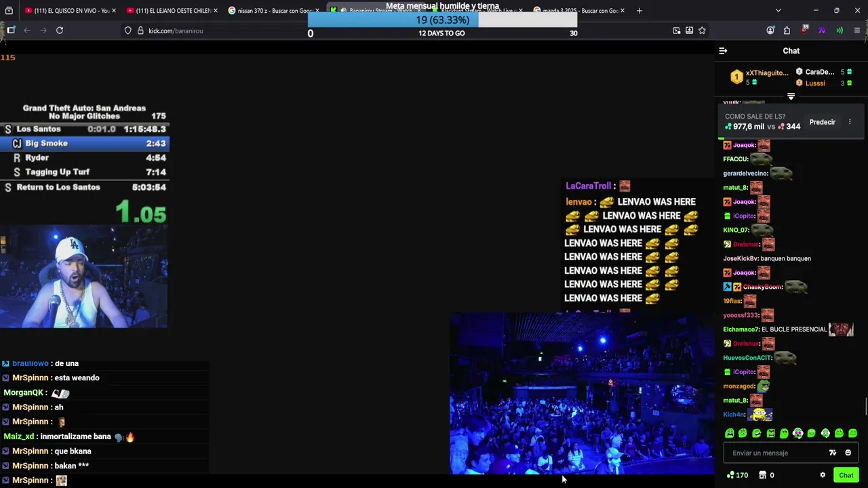
Task: Click JoseKickBv banquen banquen message
Action: pyautogui.click(x=767, y=258)
